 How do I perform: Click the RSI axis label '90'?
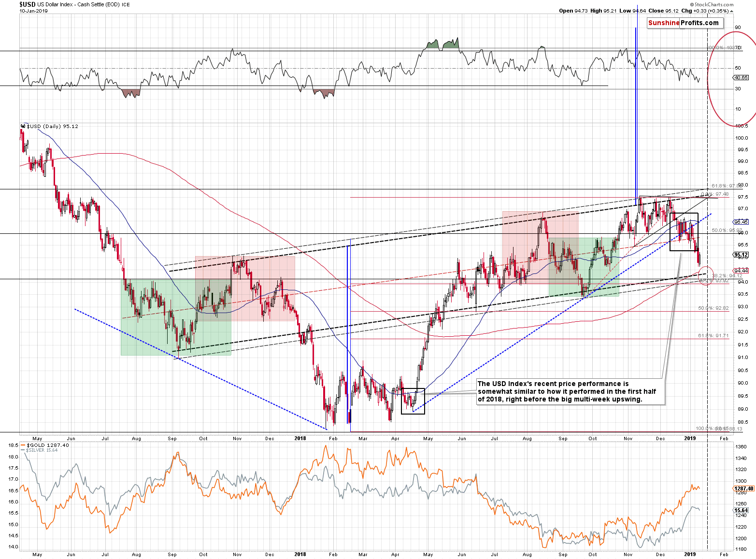[x=738, y=28]
